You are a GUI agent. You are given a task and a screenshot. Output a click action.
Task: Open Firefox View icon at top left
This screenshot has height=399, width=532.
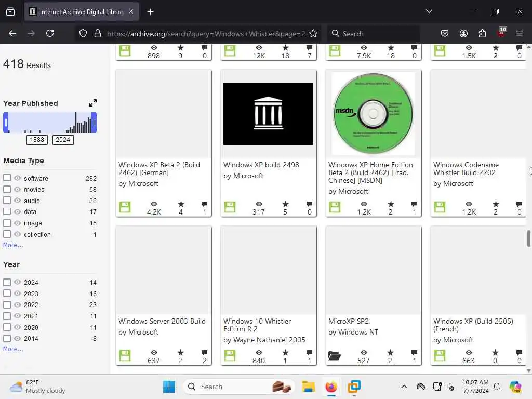10,12
